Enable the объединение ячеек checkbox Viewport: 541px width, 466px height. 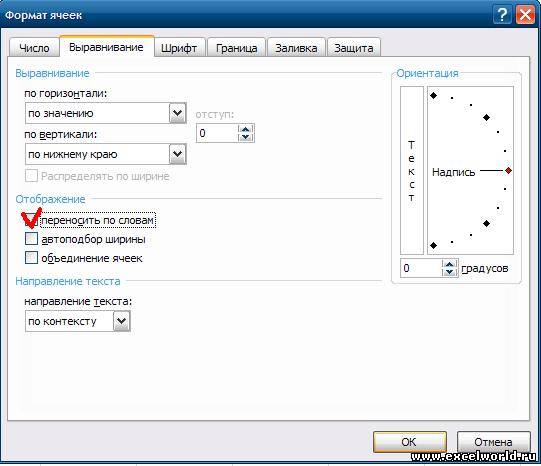31,258
